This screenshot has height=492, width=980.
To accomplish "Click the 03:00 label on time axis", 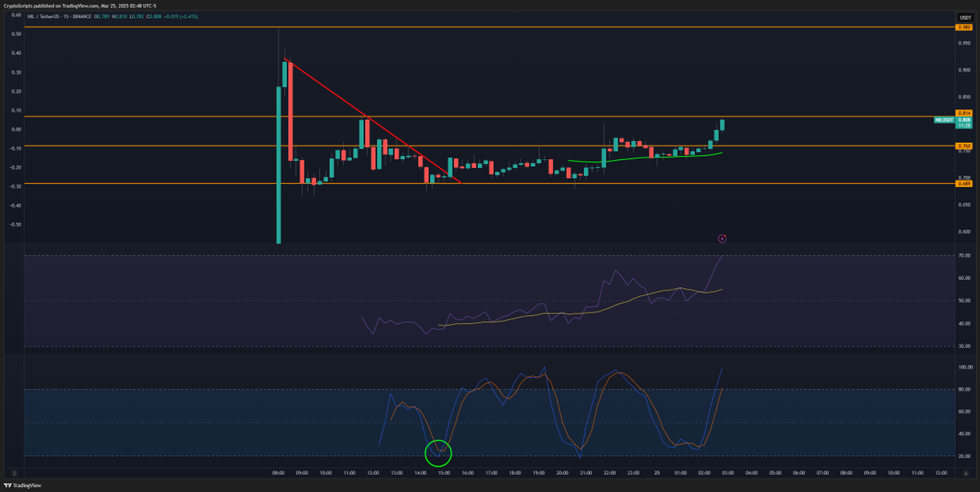I will 728,472.
